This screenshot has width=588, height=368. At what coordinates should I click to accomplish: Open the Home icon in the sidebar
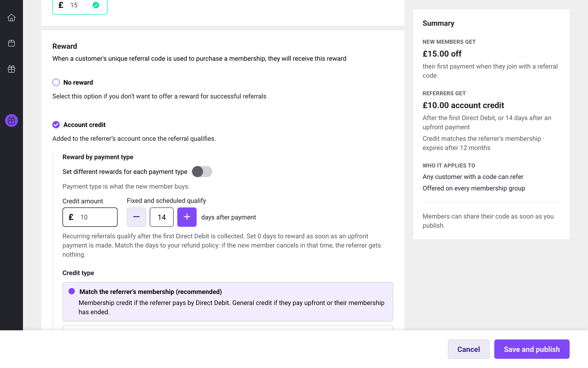[x=11, y=18]
